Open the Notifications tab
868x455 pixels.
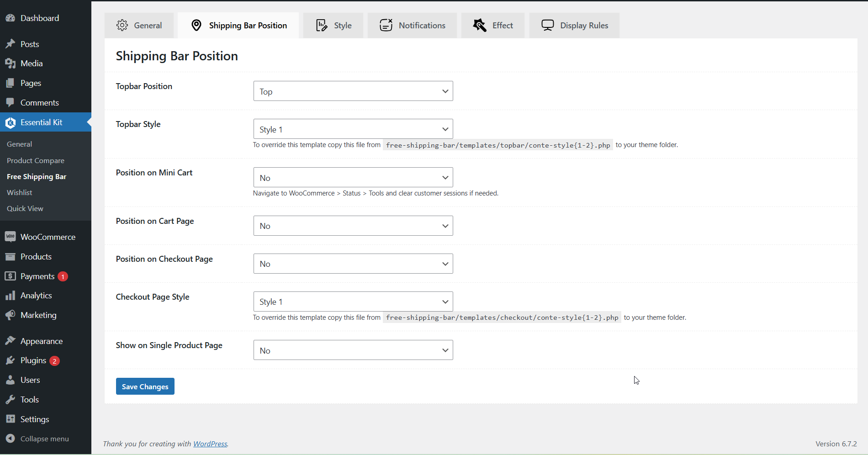pyautogui.click(x=412, y=26)
